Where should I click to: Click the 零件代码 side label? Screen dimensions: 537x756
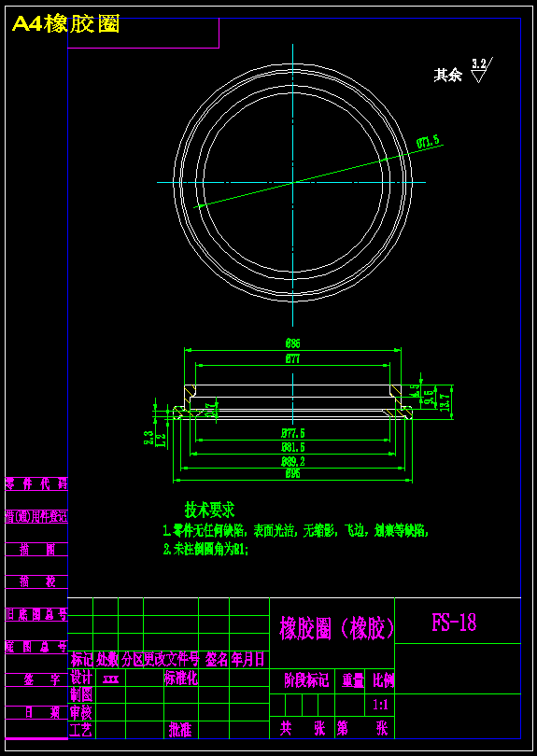click(x=36, y=483)
